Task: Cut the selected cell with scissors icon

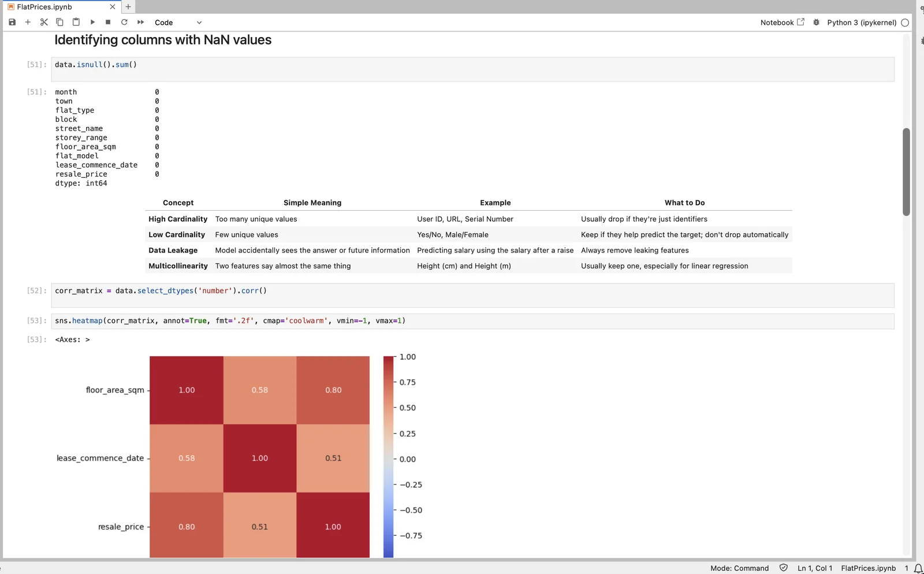Action: [44, 23]
